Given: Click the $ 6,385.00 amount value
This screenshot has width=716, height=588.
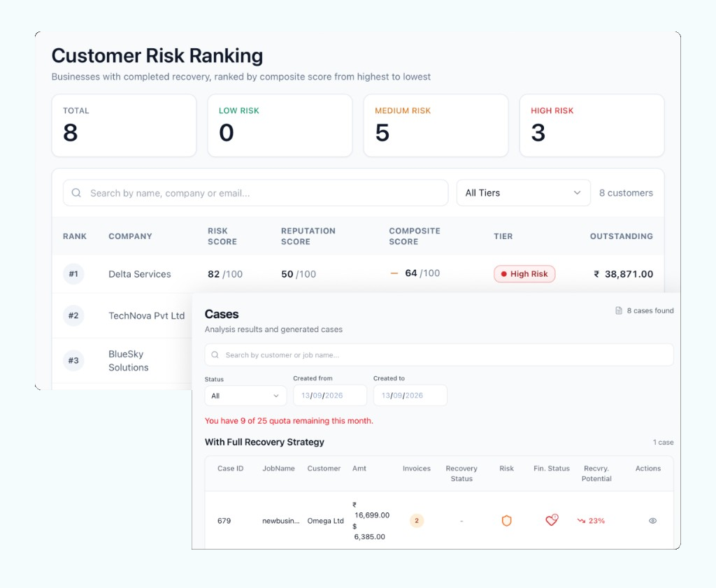Looking at the screenshot, I should point(369,531).
